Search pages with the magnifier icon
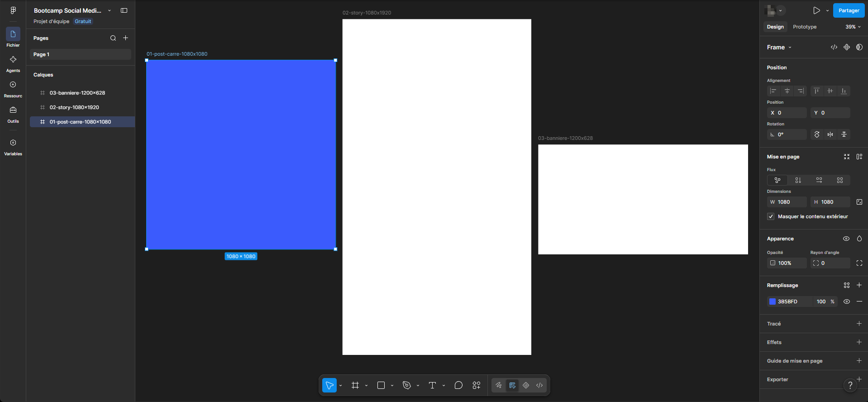The image size is (868, 402). (113, 38)
